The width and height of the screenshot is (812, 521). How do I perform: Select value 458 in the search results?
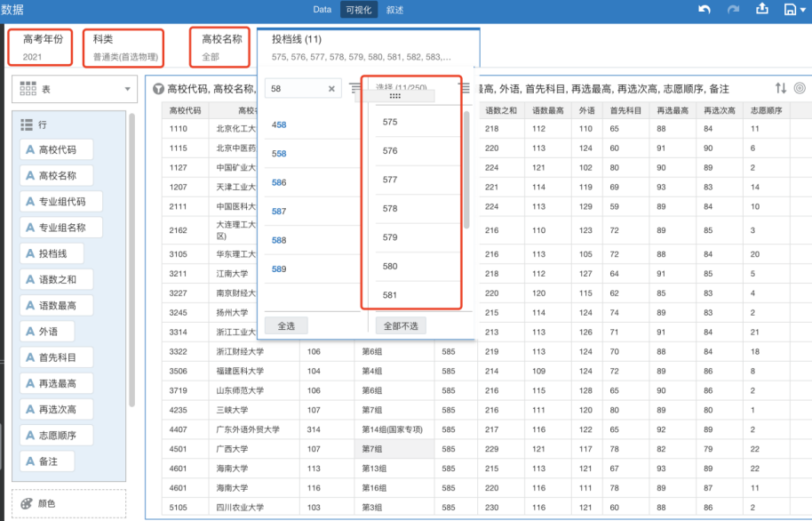click(312, 124)
